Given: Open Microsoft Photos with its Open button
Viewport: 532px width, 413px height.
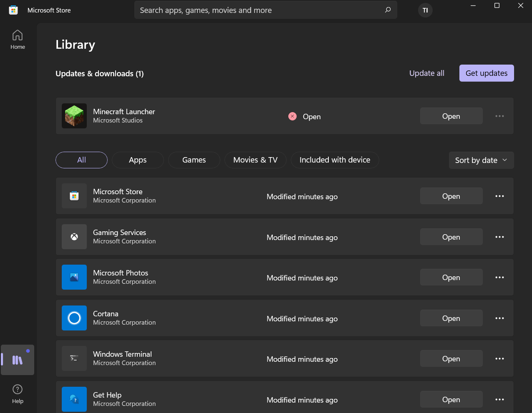Looking at the screenshot, I should point(451,278).
